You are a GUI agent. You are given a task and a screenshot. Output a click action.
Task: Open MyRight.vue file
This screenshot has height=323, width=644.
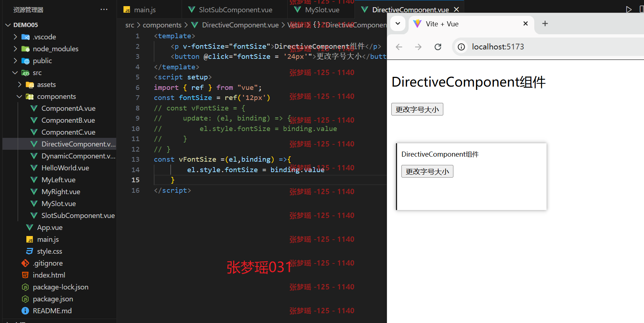61,192
